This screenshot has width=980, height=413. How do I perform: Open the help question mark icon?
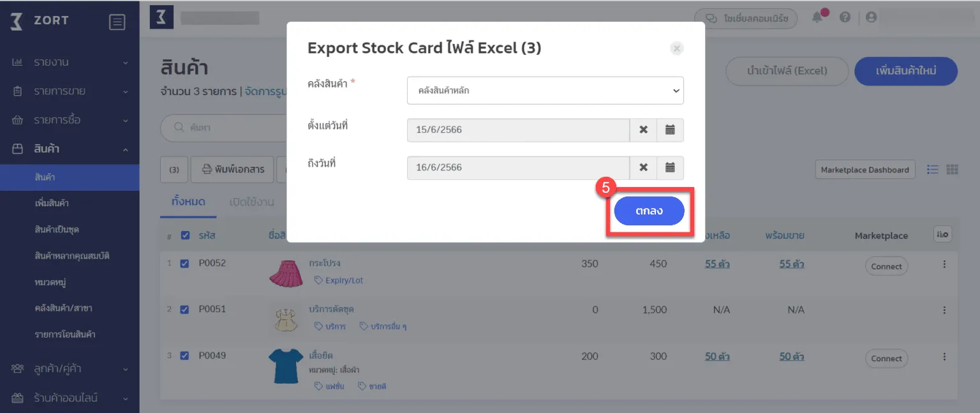pyautogui.click(x=845, y=18)
